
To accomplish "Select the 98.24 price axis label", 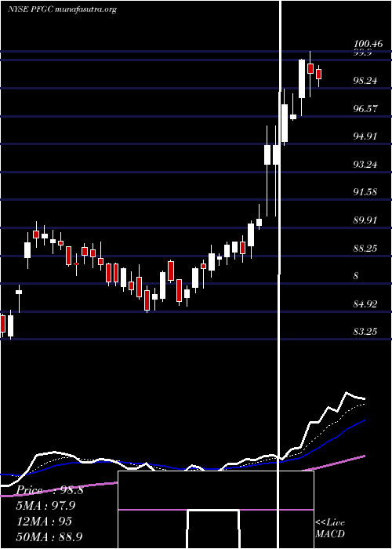I will 365,81.
